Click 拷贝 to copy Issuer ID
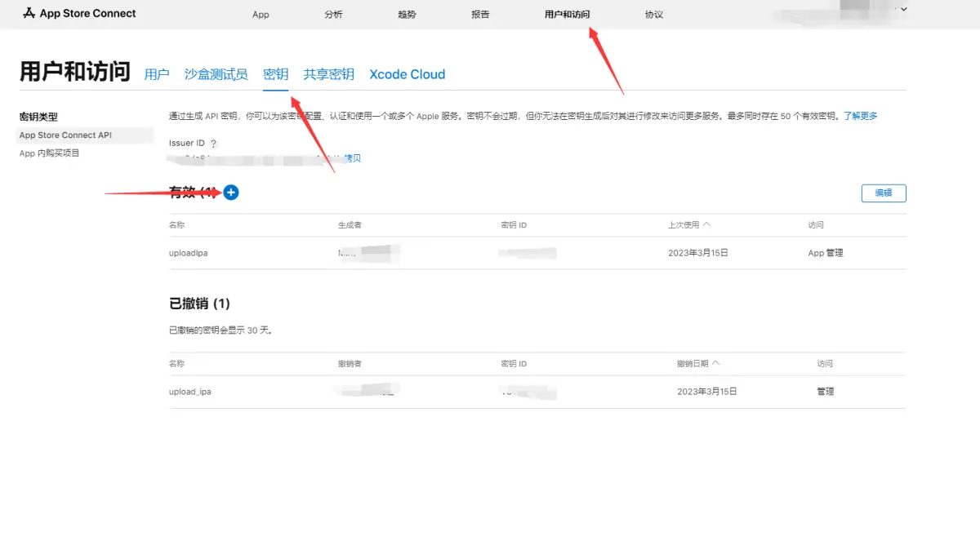This screenshot has height=541, width=980. pyautogui.click(x=352, y=158)
